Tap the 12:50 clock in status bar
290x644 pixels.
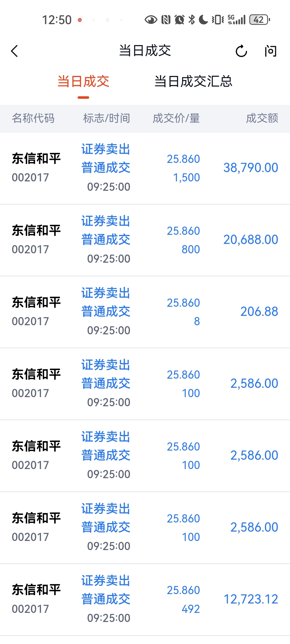coord(57,20)
